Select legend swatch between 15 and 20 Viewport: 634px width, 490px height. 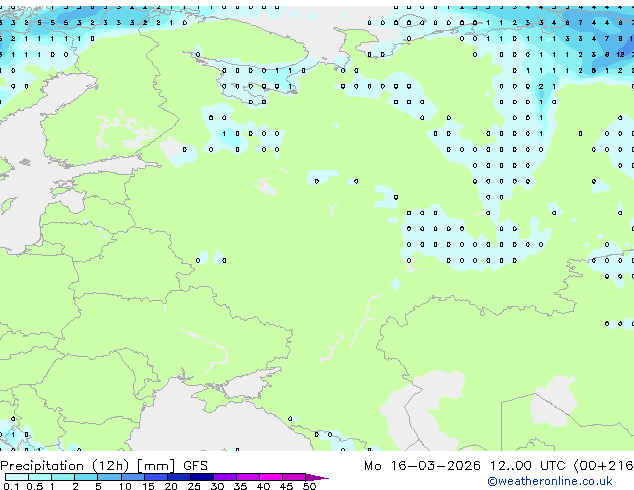pos(155,477)
